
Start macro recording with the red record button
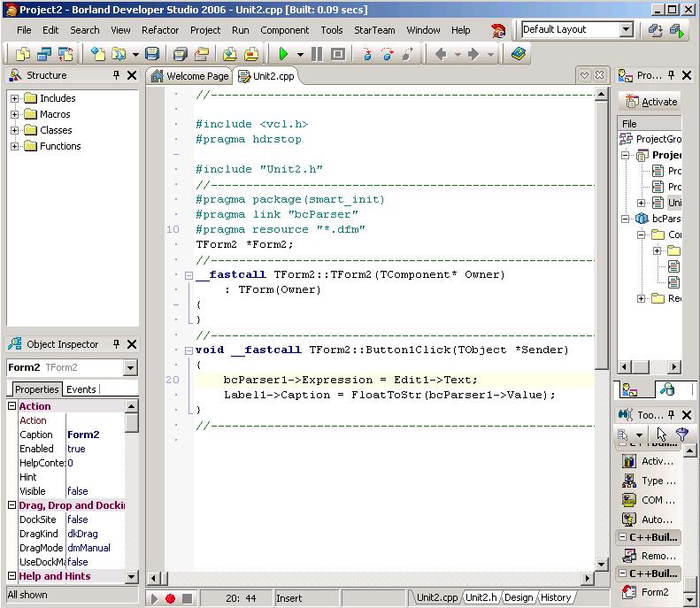point(170,598)
